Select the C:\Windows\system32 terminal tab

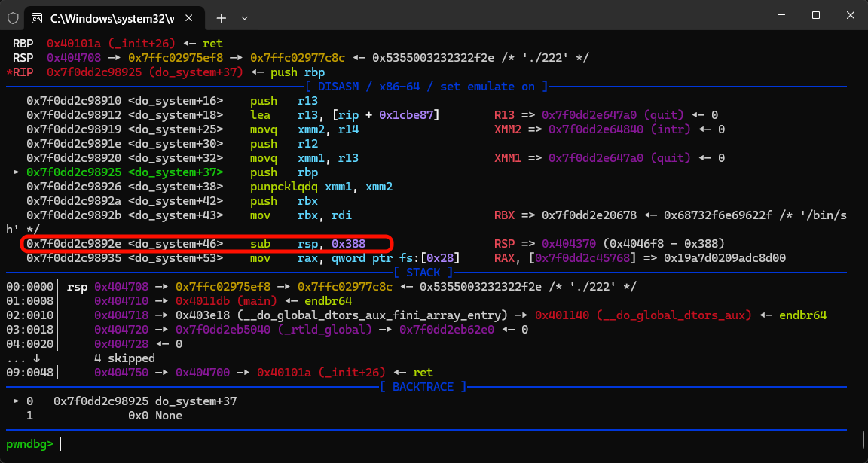[115, 18]
